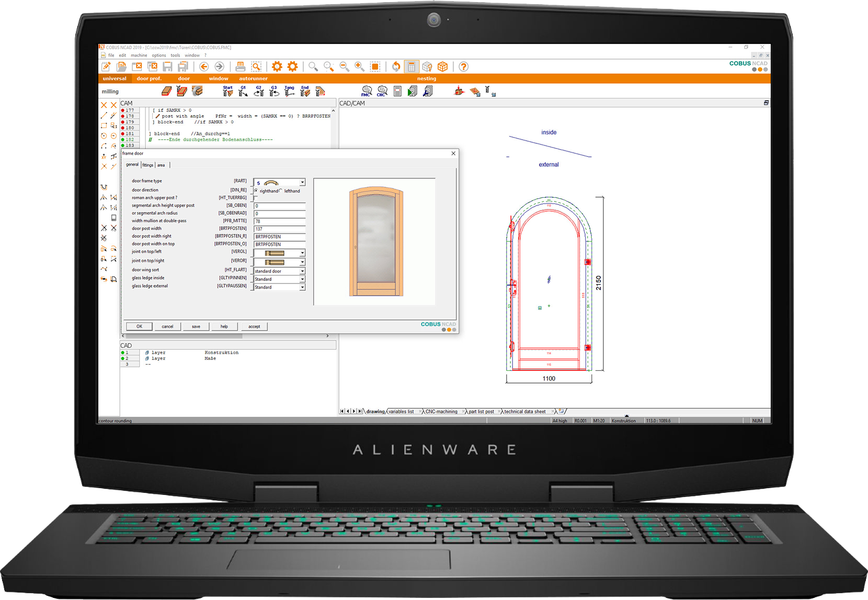Click the open file folder icon
This screenshot has height=600, width=868.
pyautogui.click(x=121, y=66)
